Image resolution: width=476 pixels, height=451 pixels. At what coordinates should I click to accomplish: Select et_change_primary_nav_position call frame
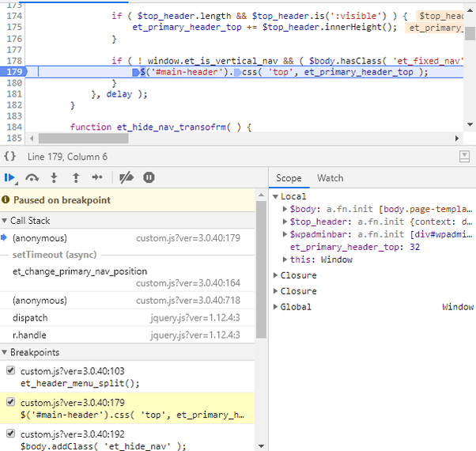(x=127, y=277)
